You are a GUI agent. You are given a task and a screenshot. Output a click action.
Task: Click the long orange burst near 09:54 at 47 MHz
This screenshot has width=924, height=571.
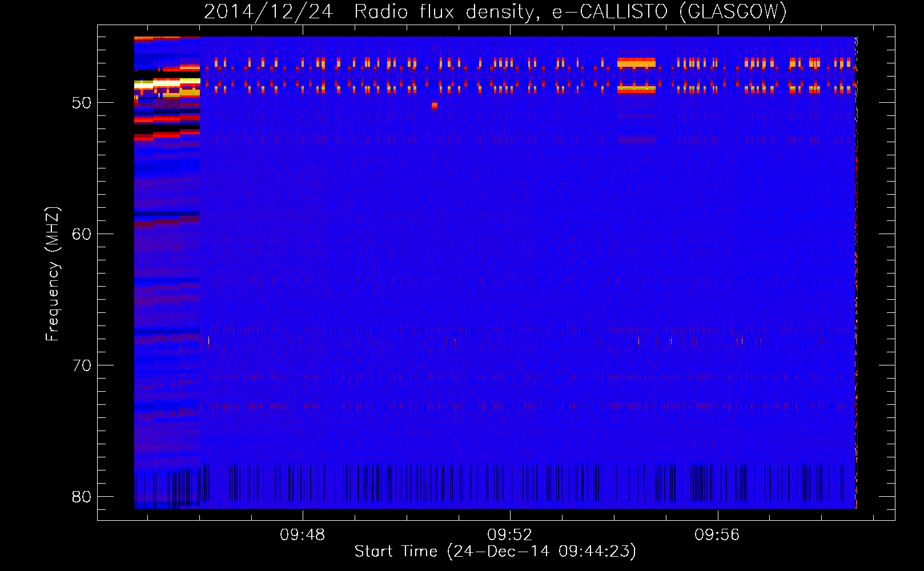coord(636,63)
